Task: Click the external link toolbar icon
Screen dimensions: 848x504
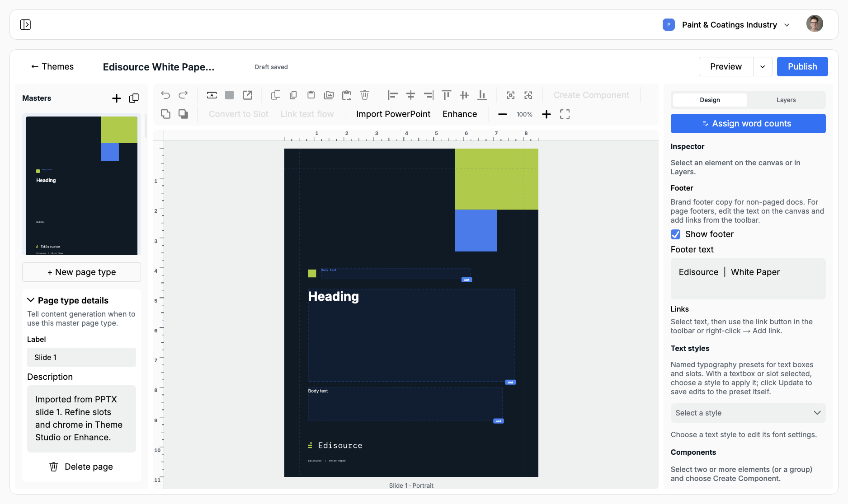Action: pyautogui.click(x=247, y=95)
